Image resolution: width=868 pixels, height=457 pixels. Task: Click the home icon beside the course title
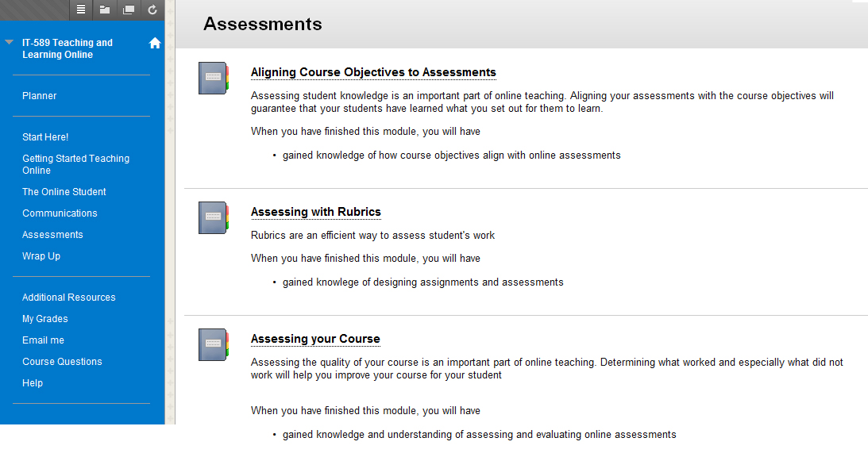pyautogui.click(x=155, y=42)
